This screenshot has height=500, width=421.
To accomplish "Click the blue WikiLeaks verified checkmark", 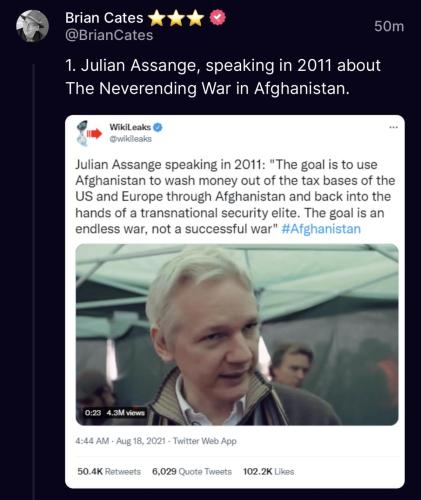I will pos(158,127).
